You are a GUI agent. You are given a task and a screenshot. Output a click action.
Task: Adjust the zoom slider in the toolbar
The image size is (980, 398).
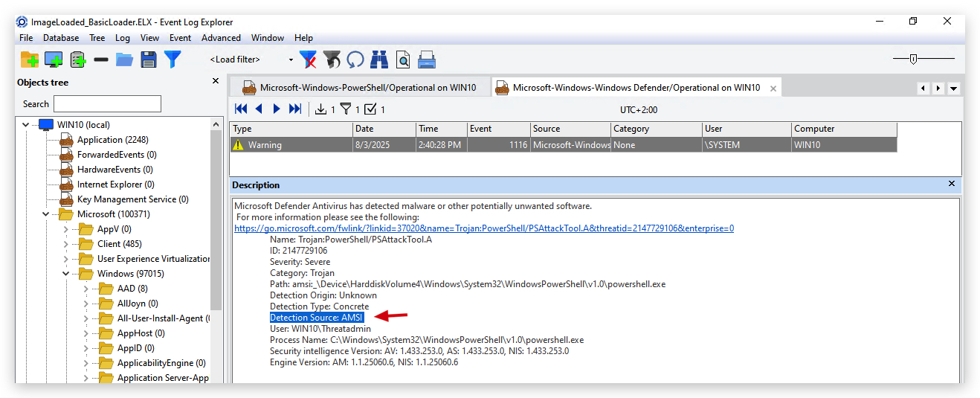click(x=914, y=59)
